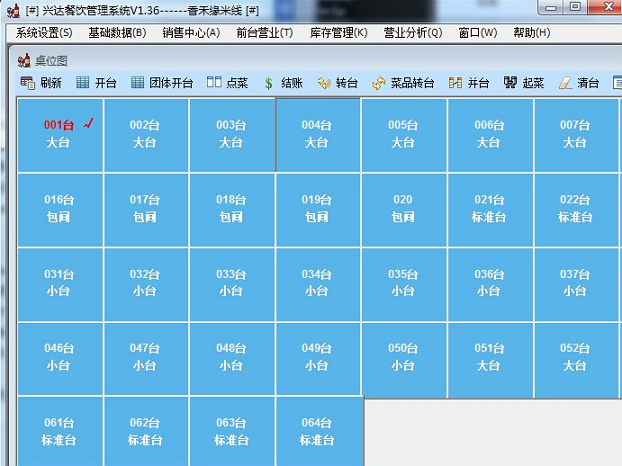Screen dimensions: 622x466
Task: Click the 清台 clear table eraser icon
Action: (x=565, y=82)
